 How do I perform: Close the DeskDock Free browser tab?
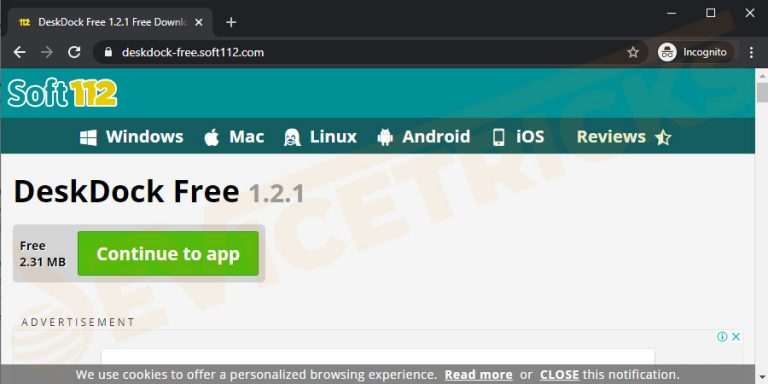(x=198, y=22)
